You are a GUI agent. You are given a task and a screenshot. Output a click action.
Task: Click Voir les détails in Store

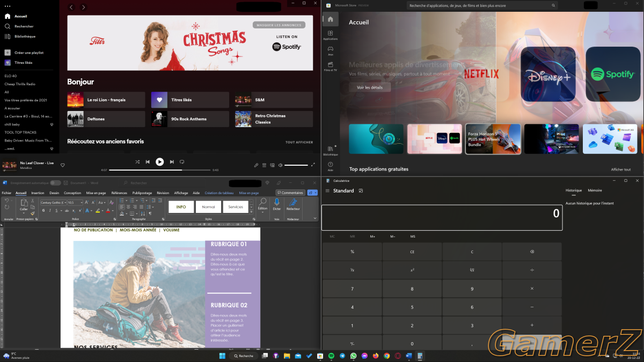point(370,87)
